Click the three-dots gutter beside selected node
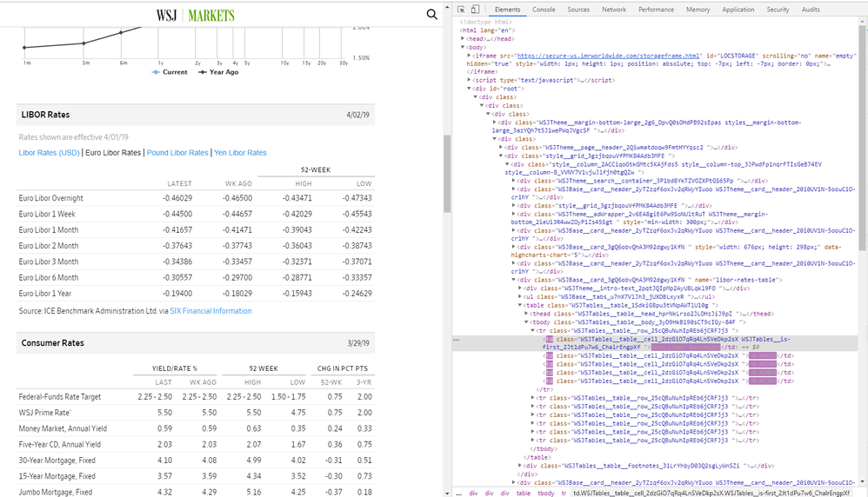 click(x=456, y=340)
